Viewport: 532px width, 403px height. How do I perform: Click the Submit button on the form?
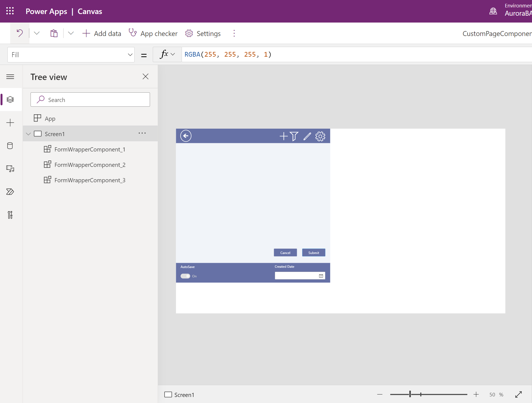coord(314,253)
